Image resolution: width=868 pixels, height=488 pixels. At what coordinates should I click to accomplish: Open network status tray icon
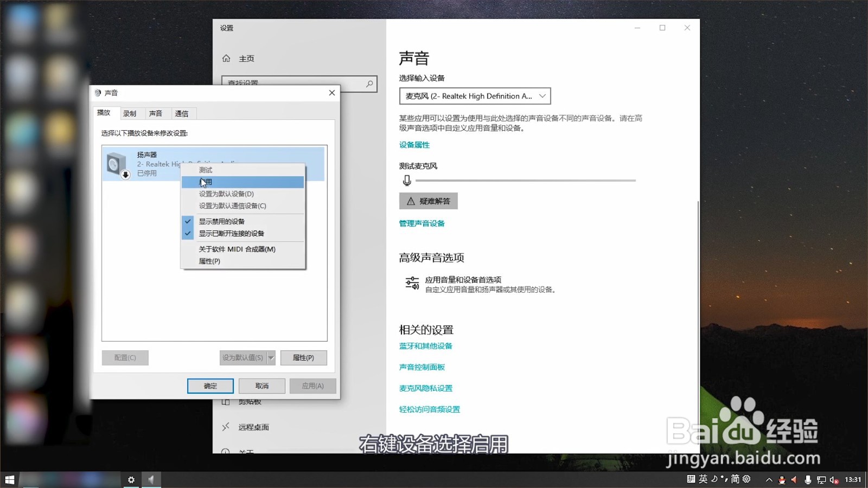(x=821, y=480)
